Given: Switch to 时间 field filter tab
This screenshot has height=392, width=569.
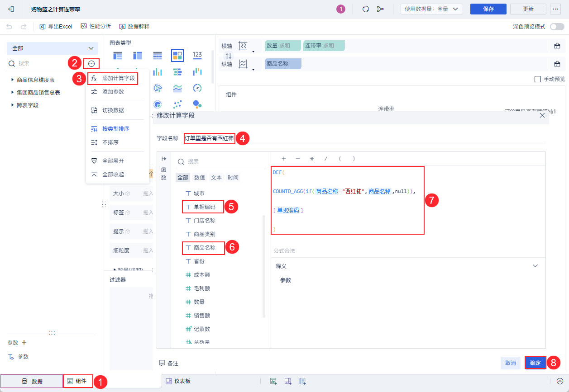Looking at the screenshot, I should [x=233, y=178].
